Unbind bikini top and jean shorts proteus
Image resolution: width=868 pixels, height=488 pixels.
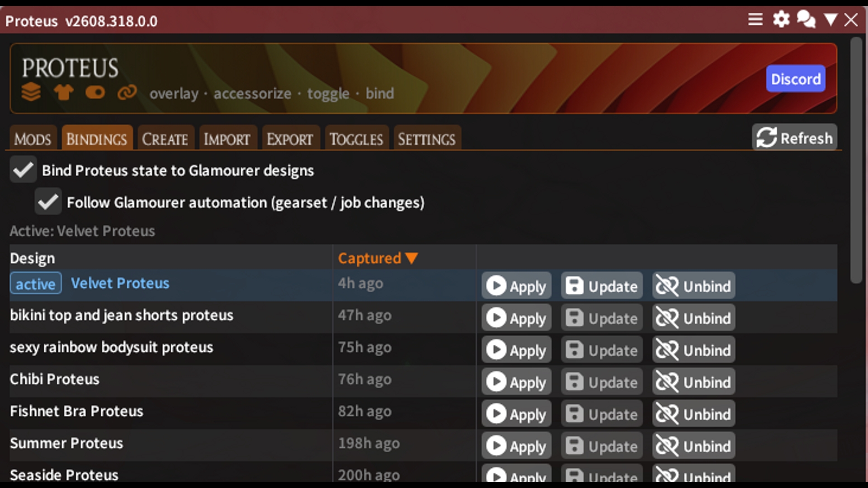point(693,318)
